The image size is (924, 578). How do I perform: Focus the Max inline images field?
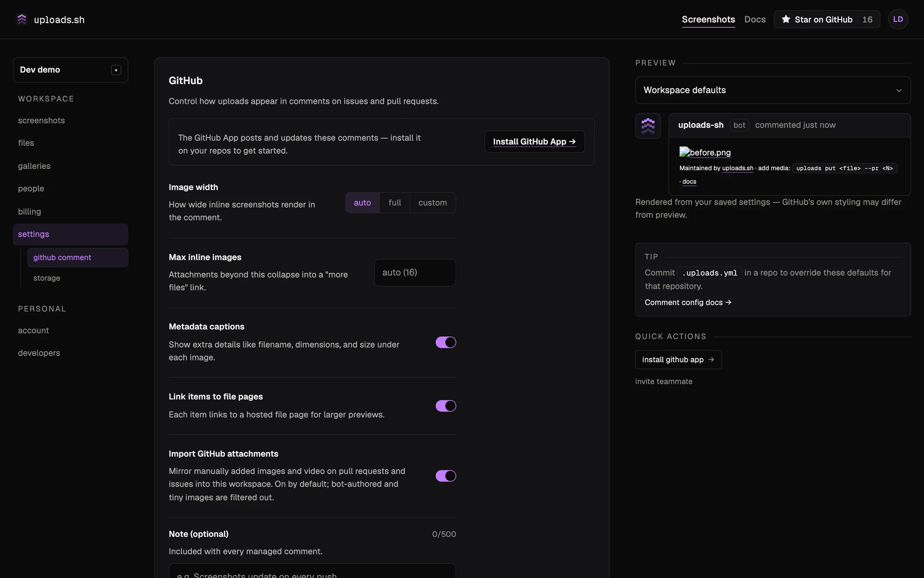click(415, 272)
